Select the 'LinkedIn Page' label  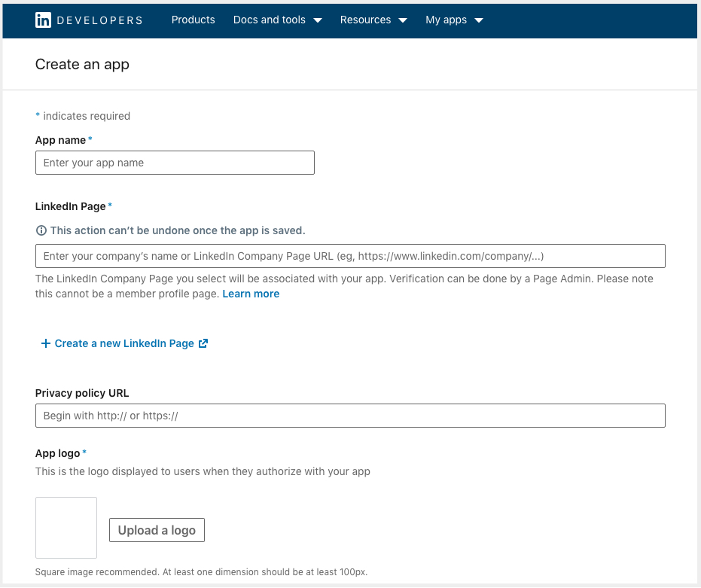pos(71,206)
